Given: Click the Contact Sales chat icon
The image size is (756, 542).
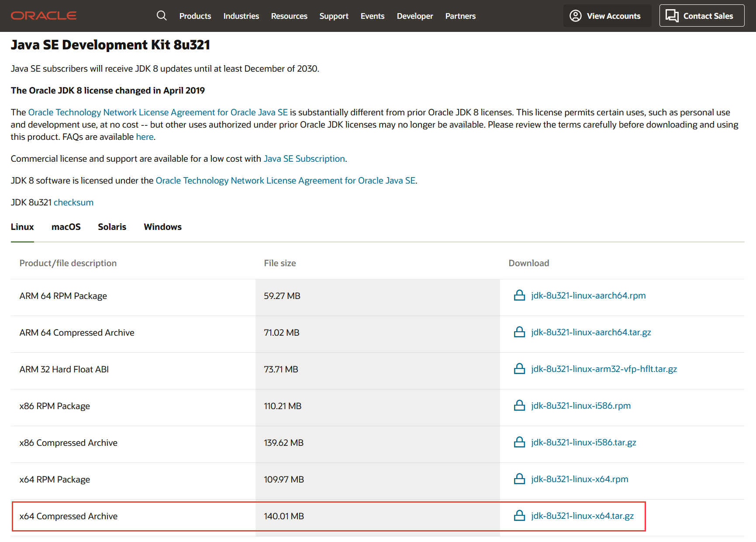Looking at the screenshot, I should [x=672, y=16].
